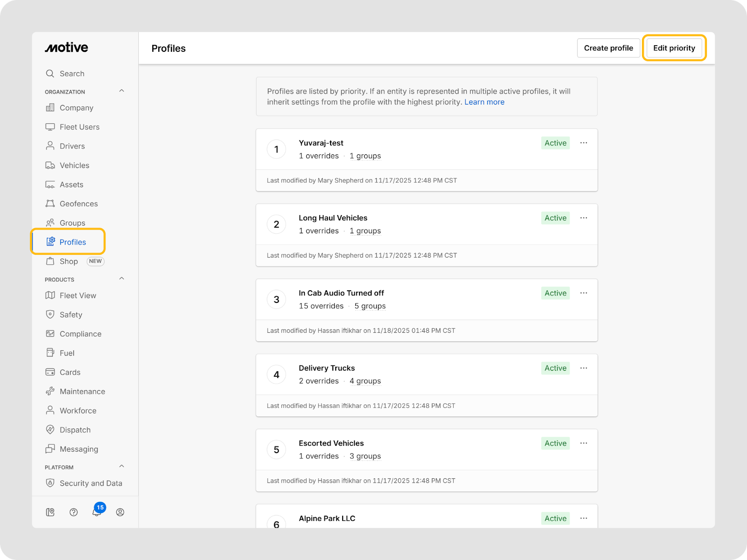Open the Fleet View menu item
Screen dimensions: 747x560
(x=78, y=295)
